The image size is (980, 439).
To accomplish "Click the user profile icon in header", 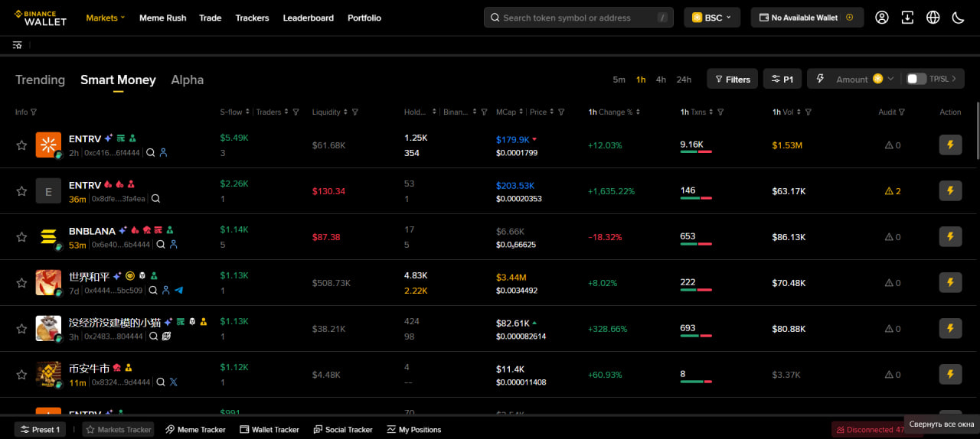I will [x=882, y=18].
